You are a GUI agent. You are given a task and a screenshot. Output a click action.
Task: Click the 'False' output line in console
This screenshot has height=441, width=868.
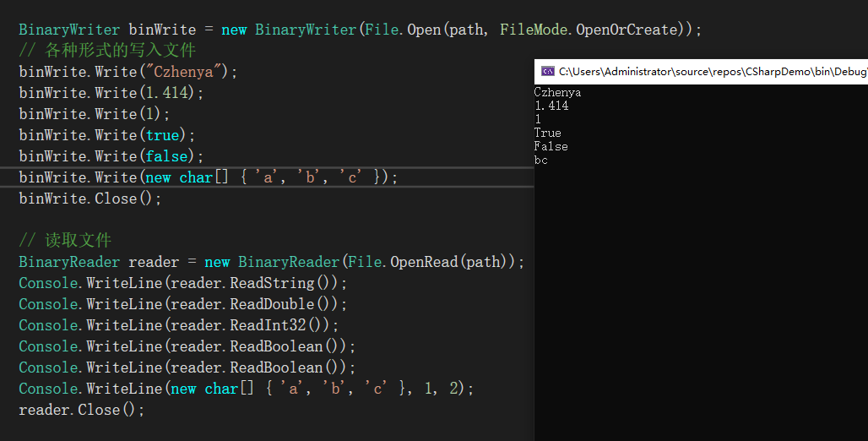(551, 146)
